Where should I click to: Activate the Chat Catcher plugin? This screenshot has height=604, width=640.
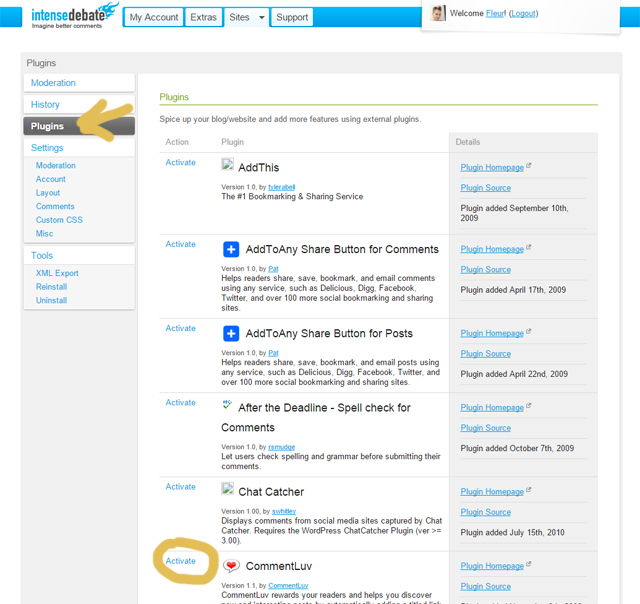180,486
